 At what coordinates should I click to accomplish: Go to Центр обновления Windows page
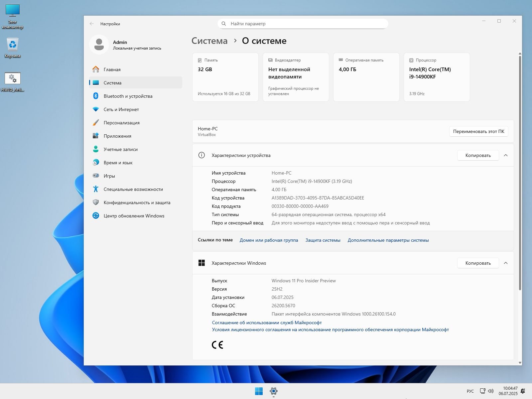click(136, 215)
